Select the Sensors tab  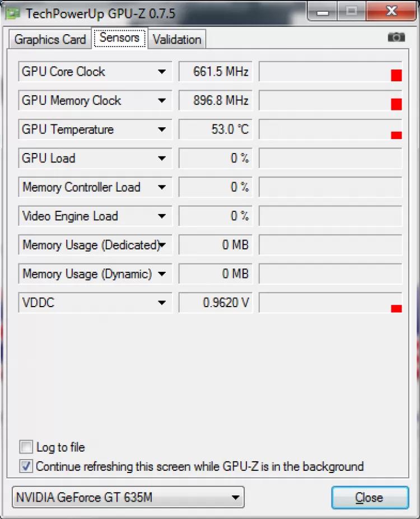click(x=119, y=38)
